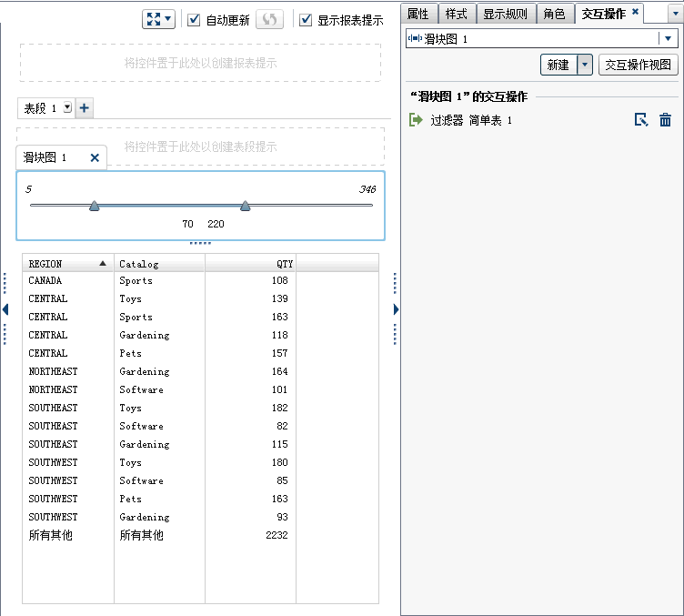The height and width of the screenshot is (616, 684).
Task: Click the slider maximum label 346
Action: pos(367,189)
